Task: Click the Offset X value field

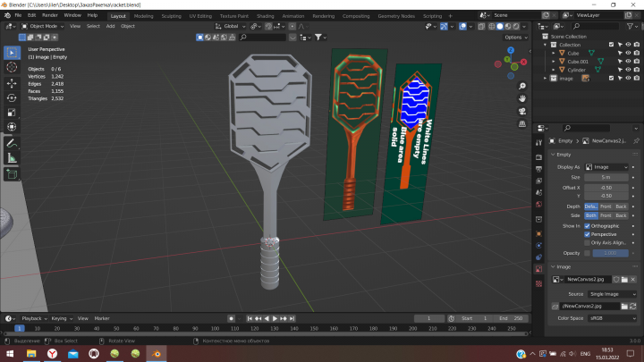Action: [606, 188]
